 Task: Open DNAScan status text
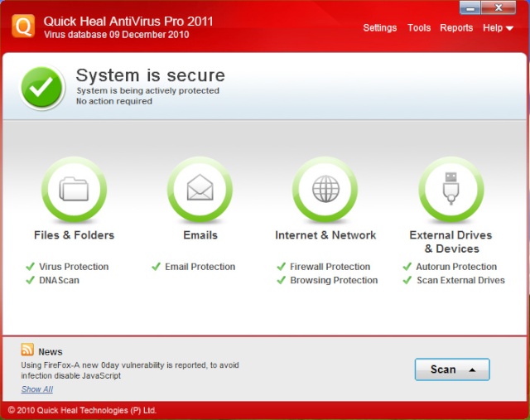59,280
